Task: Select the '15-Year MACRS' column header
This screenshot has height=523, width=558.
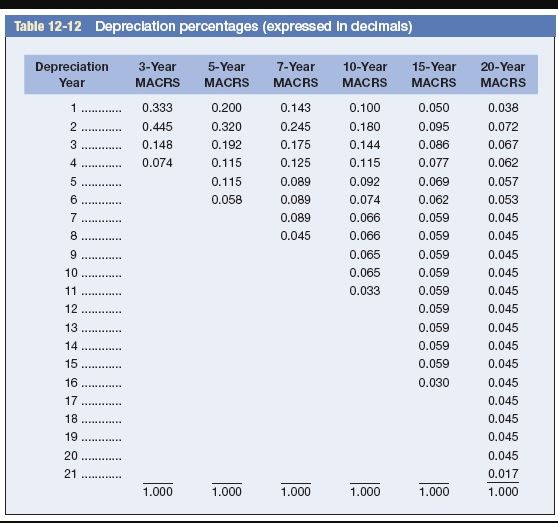Action: (434, 75)
